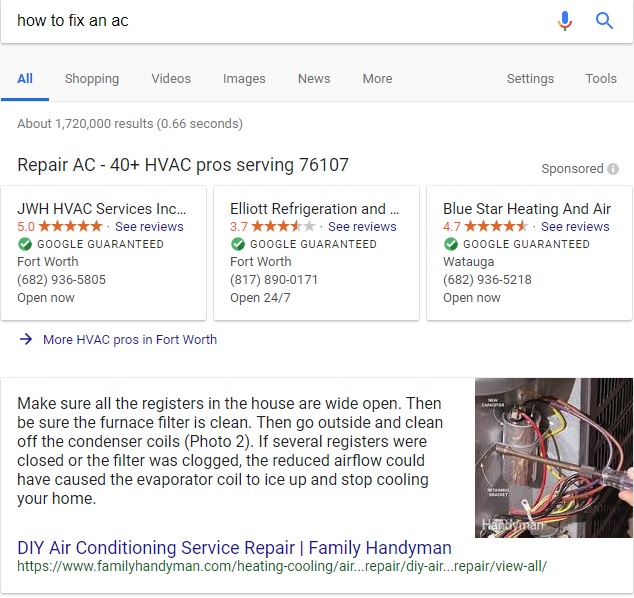The height and width of the screenshot is (598, 634).
Task: Click the voice search microphone icon
Action: coord(564,21)
